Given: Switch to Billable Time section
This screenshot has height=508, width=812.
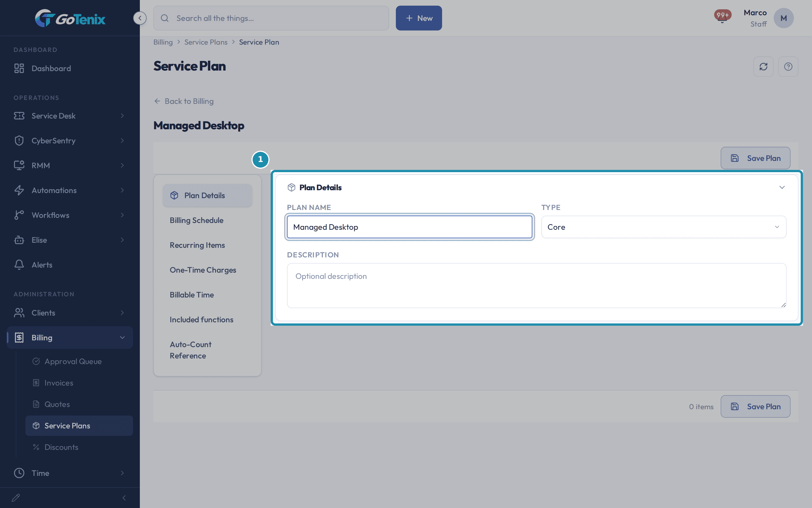Looking at the screenshot, I should [x=207, y=295].
